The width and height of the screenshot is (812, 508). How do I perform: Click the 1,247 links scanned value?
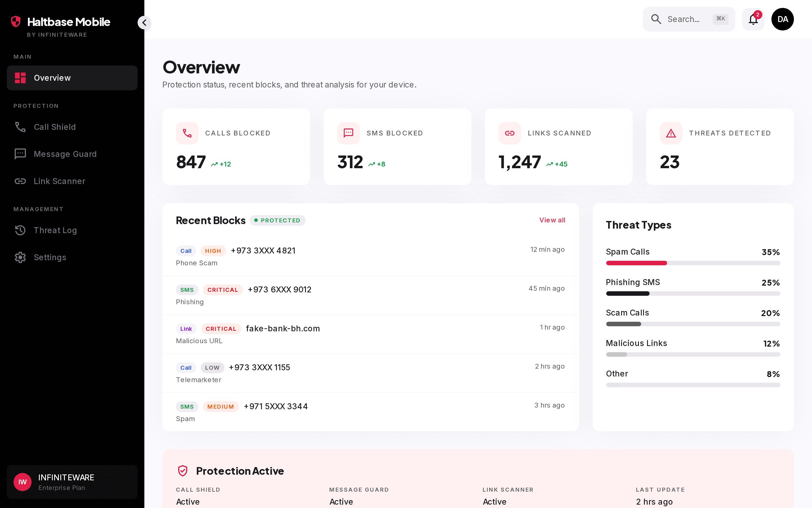(520, 162)
